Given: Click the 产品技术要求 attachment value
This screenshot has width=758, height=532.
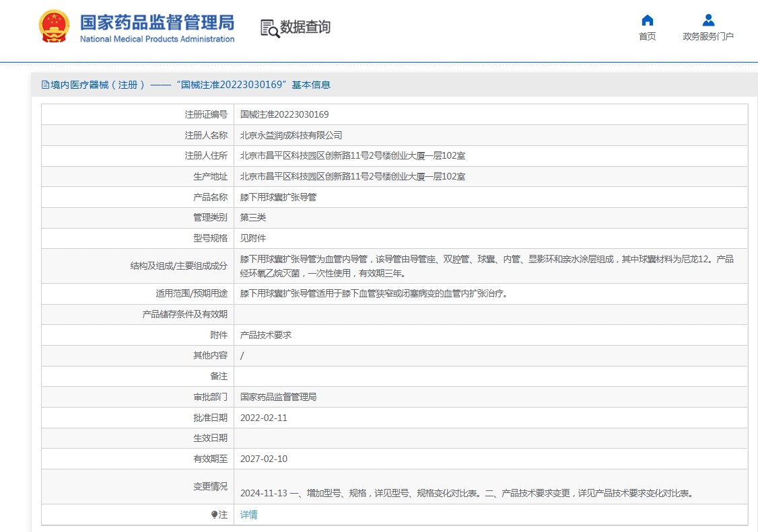Looking at the screenshot, I should point(265,335).
